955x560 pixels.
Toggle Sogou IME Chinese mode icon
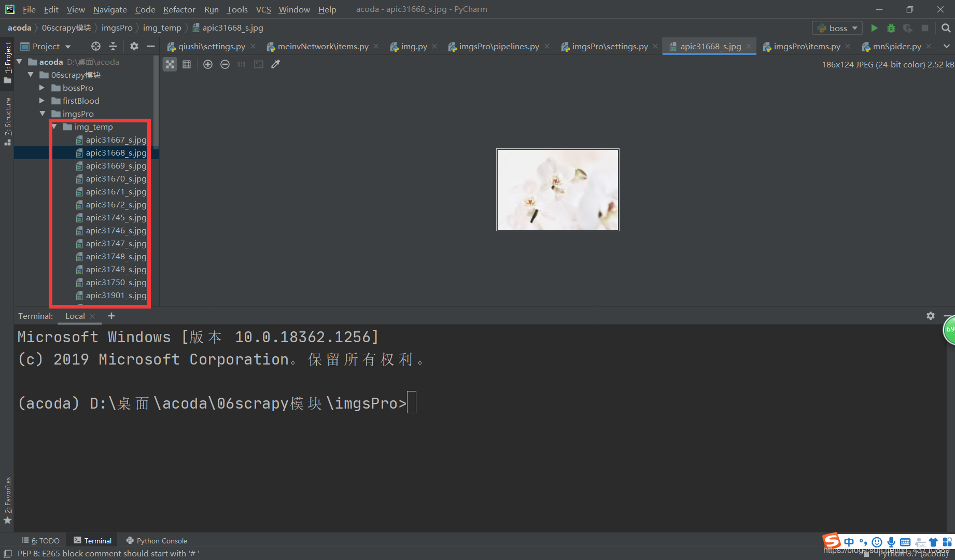pos(849,542)
